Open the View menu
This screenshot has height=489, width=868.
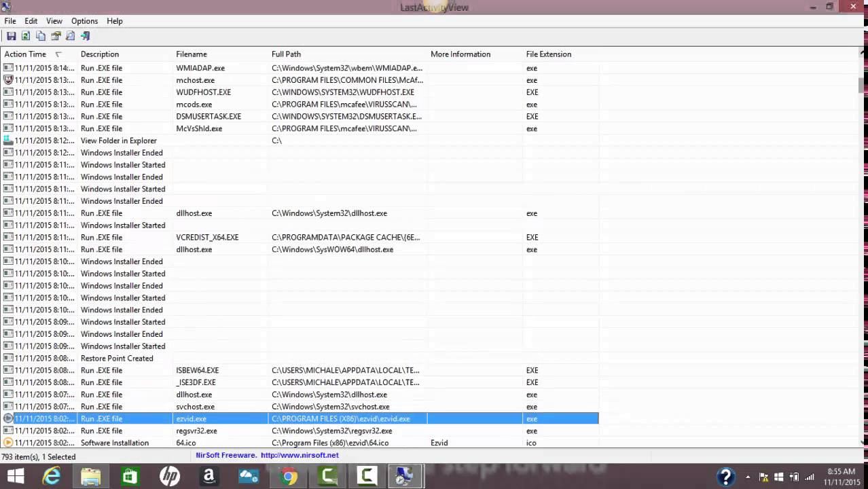coord(54,21)
